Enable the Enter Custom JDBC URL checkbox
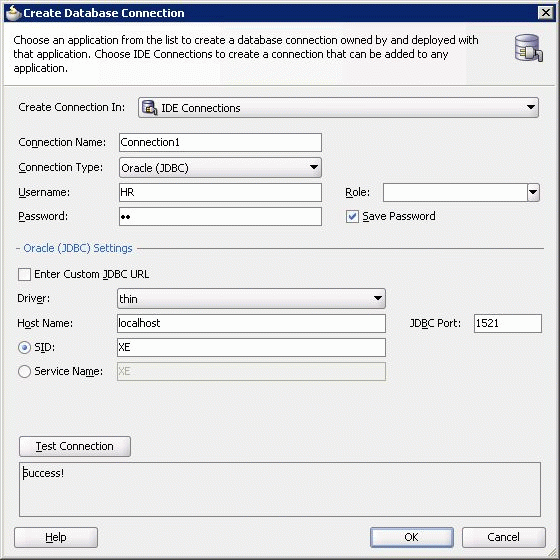 click(24, 274)
